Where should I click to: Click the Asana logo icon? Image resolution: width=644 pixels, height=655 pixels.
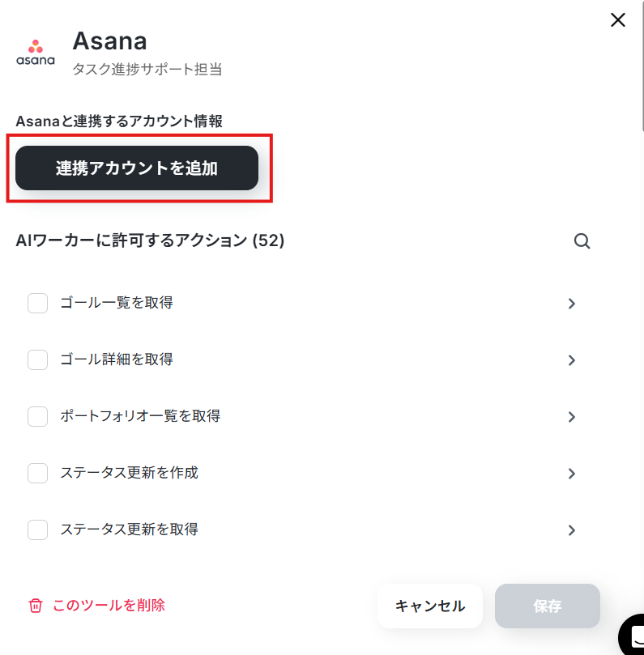click(x=36, y=53)
